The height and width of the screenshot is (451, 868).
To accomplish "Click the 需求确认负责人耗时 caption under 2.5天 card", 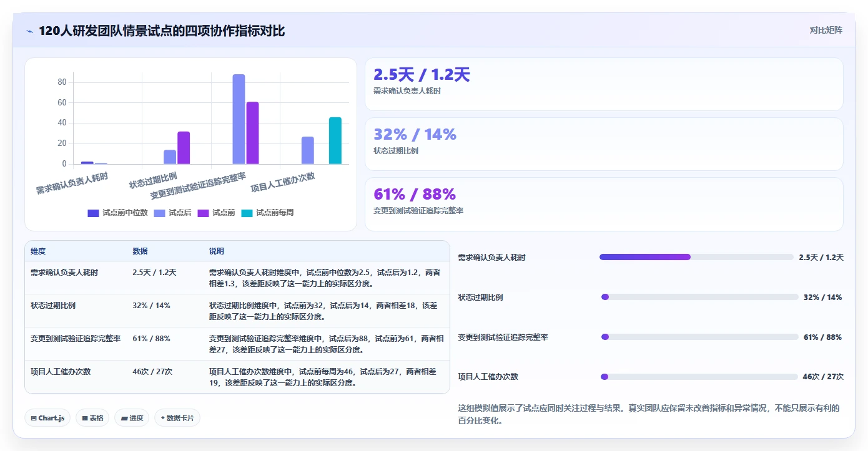I will [x=407, y=91].
